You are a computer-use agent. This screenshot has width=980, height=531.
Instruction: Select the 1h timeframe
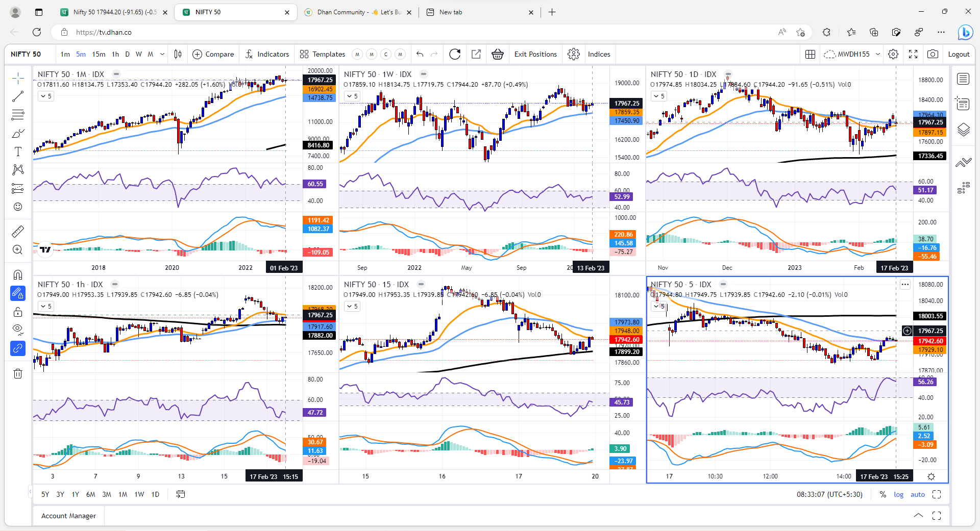[115, 54]
